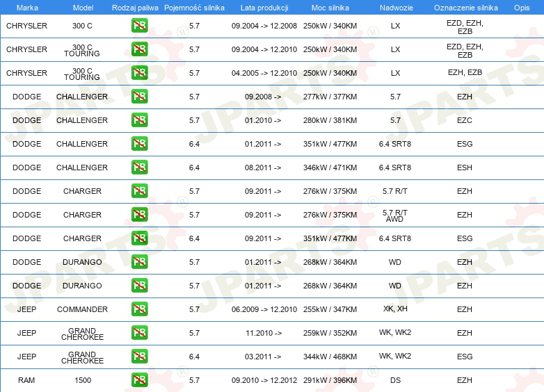
Task: Click the fuel icon for the Challenger 280kW row
Action: [x=139, y=120]
